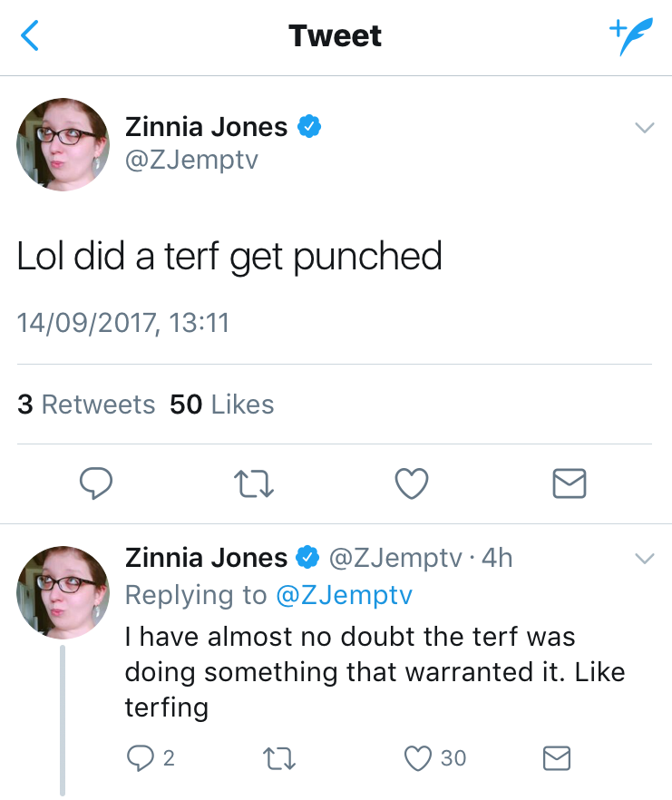Open the reply tweet's avatar image
This screenshot has height=800, width=672.
click(x=62, y=590)
